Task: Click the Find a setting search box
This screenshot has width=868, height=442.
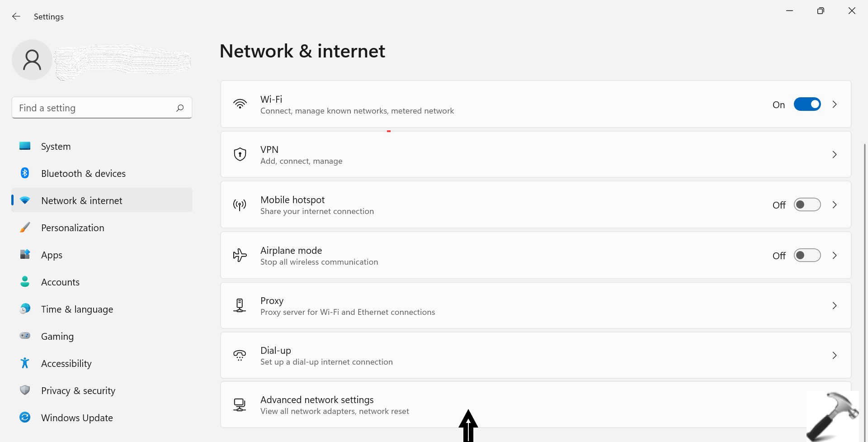Action: 95,108
